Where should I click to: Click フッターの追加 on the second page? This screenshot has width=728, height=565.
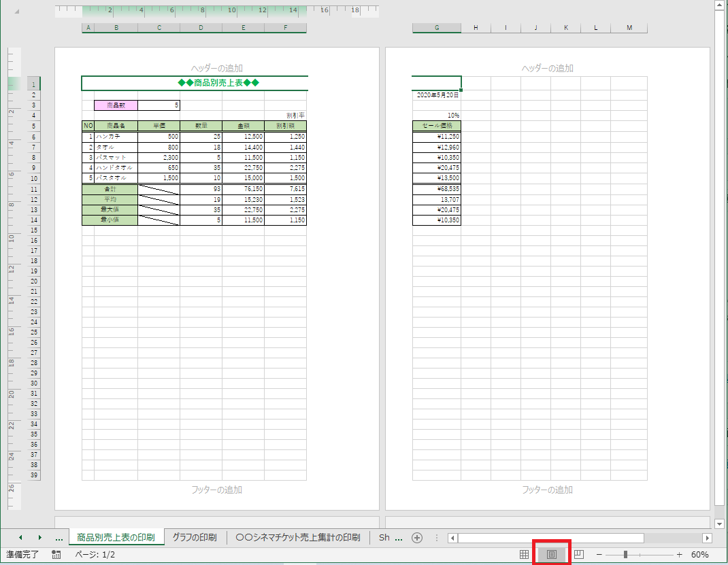(x=547, y=490)
